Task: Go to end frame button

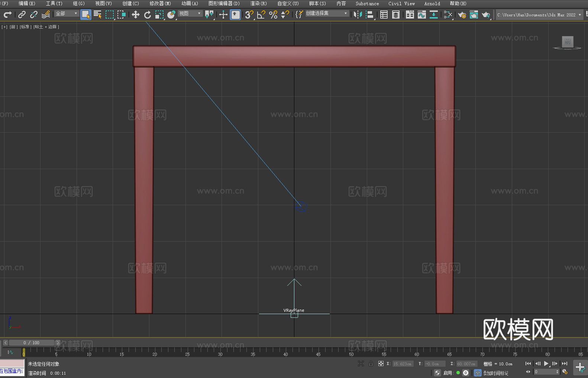Action: [565, 364]
